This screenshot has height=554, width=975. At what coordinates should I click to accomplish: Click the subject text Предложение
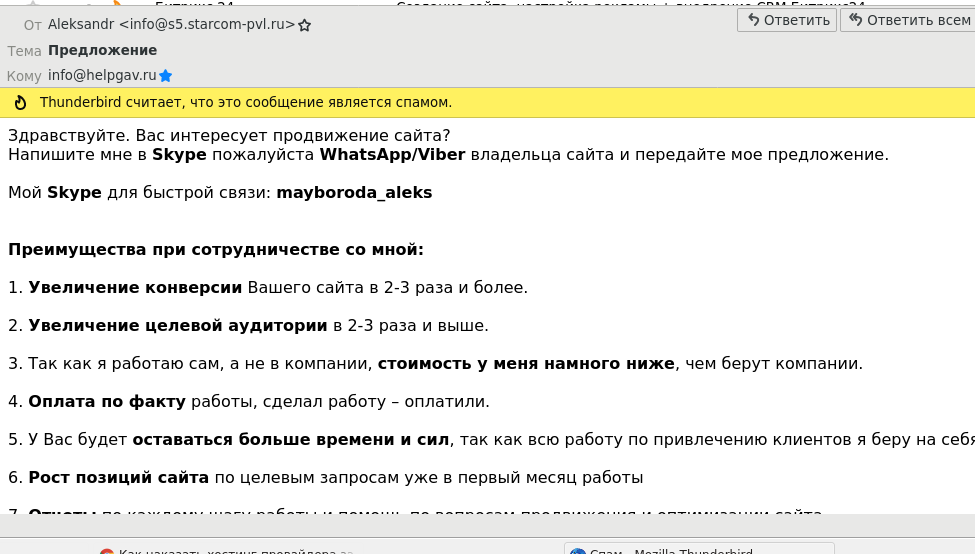click(102, 50)
